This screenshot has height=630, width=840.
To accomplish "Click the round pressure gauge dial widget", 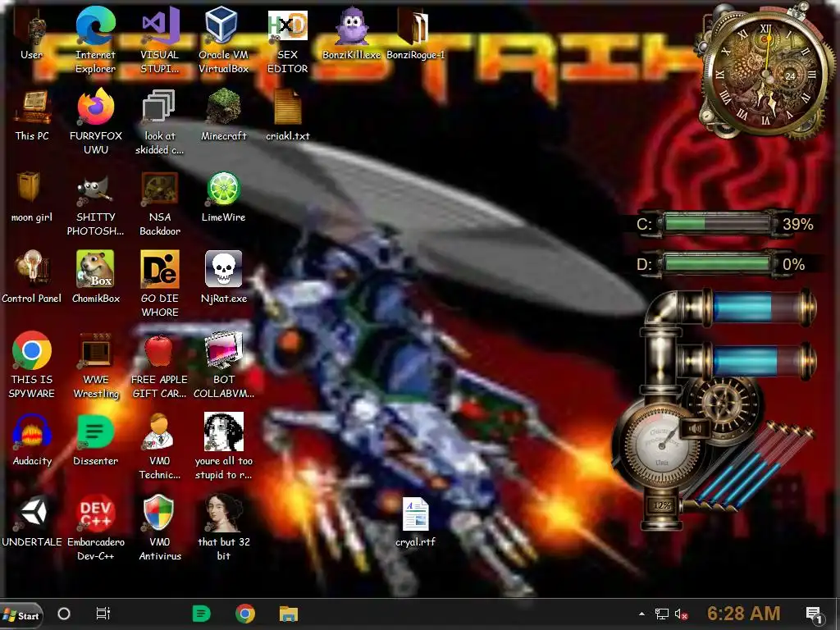I will (x=661, y=445).
